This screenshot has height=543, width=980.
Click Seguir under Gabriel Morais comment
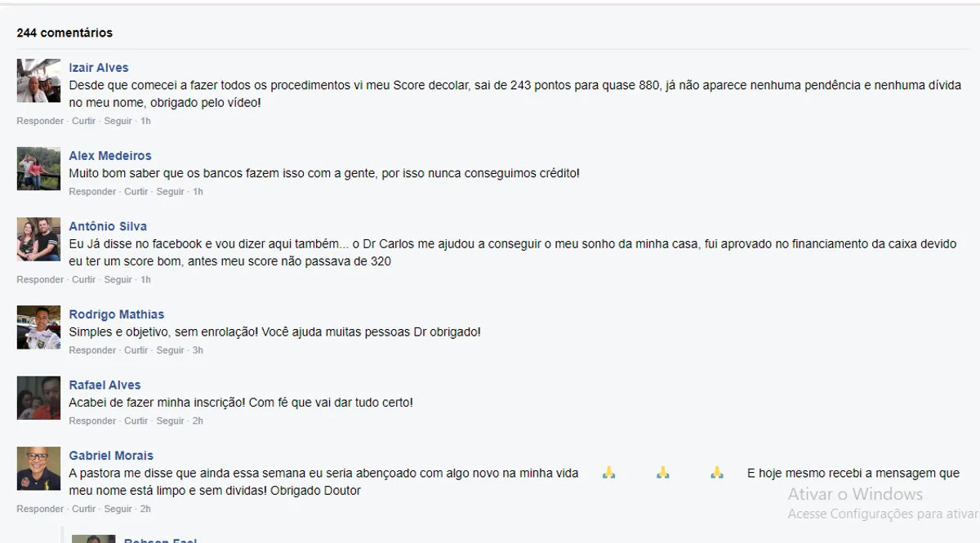[x=118, y=510]
